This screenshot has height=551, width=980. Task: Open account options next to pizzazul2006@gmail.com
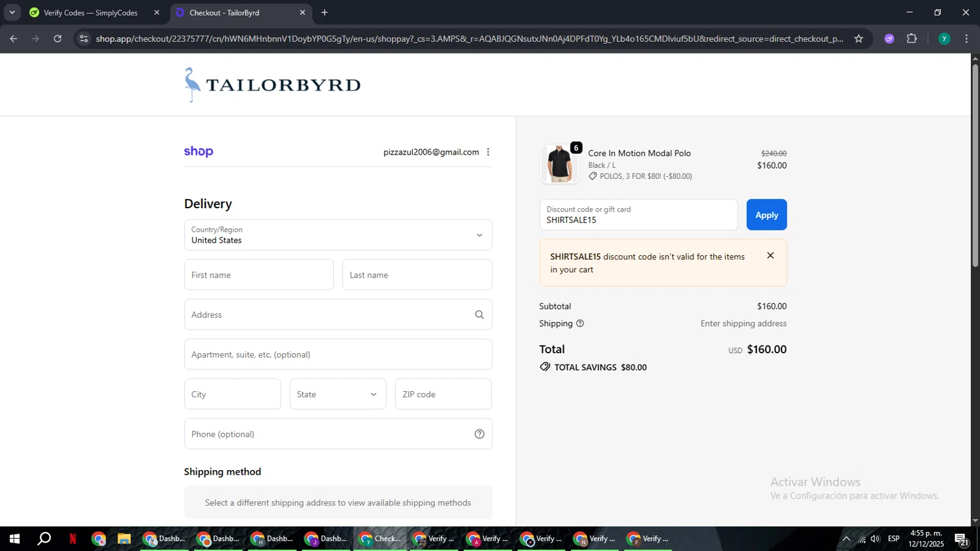(x=488, y=152)
